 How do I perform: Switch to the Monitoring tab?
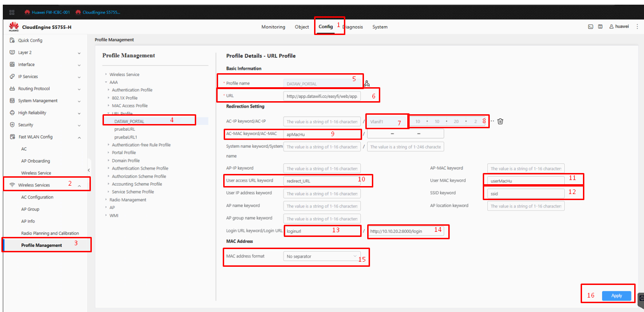coord(273,27)
